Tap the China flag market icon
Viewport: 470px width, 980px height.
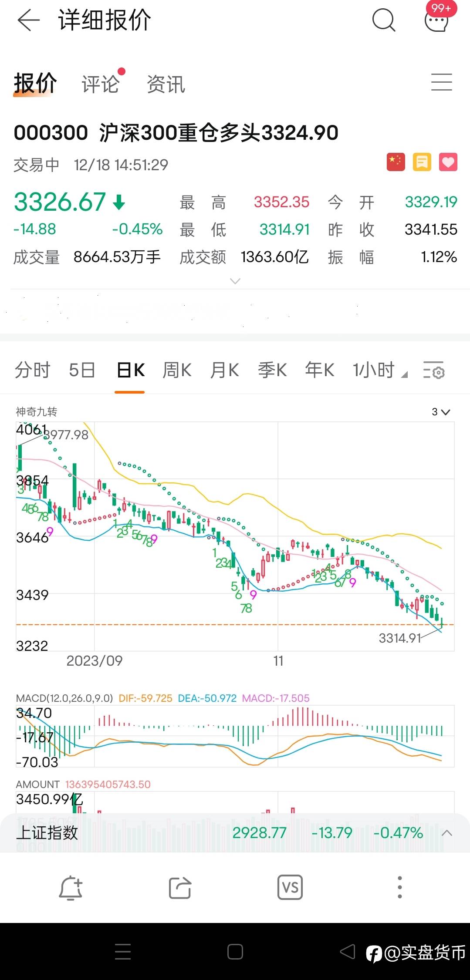(x=396, y=162)
